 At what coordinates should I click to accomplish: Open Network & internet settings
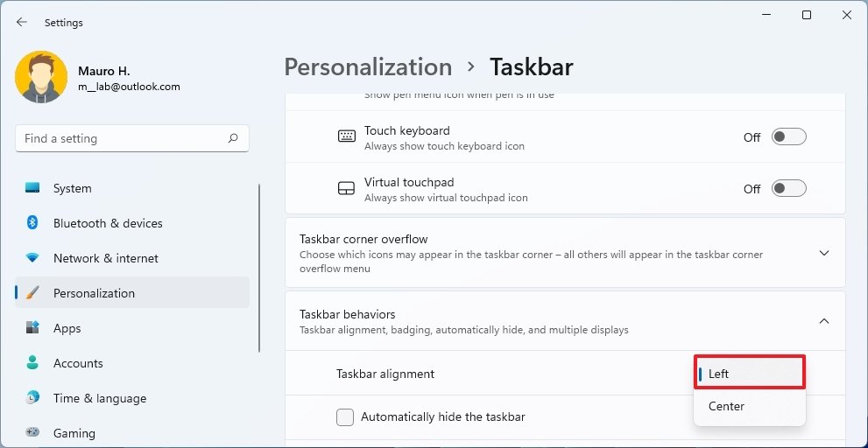coord(132,258)
